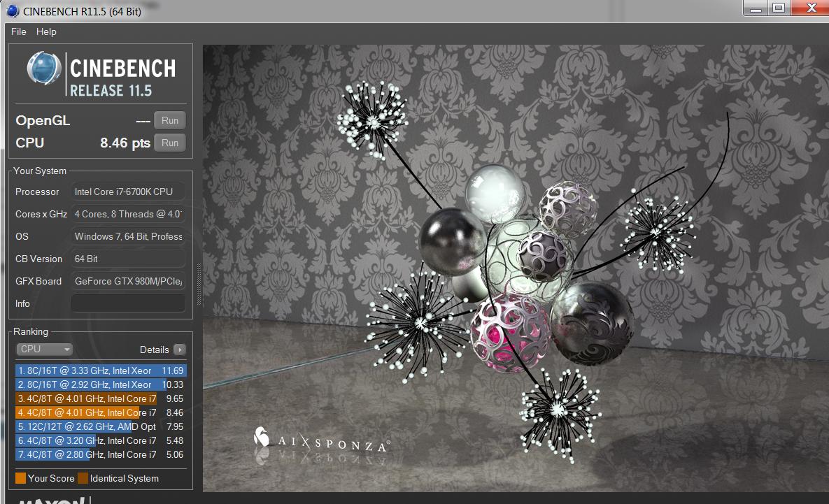Click the Cores x GHz value field
Viewport: 829px width, 504px height.
click(x=129, y=214)
